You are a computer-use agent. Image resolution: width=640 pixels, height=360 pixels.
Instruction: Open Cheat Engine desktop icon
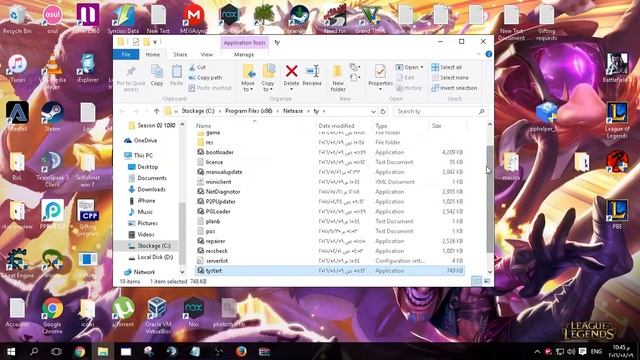coord(17,264)
